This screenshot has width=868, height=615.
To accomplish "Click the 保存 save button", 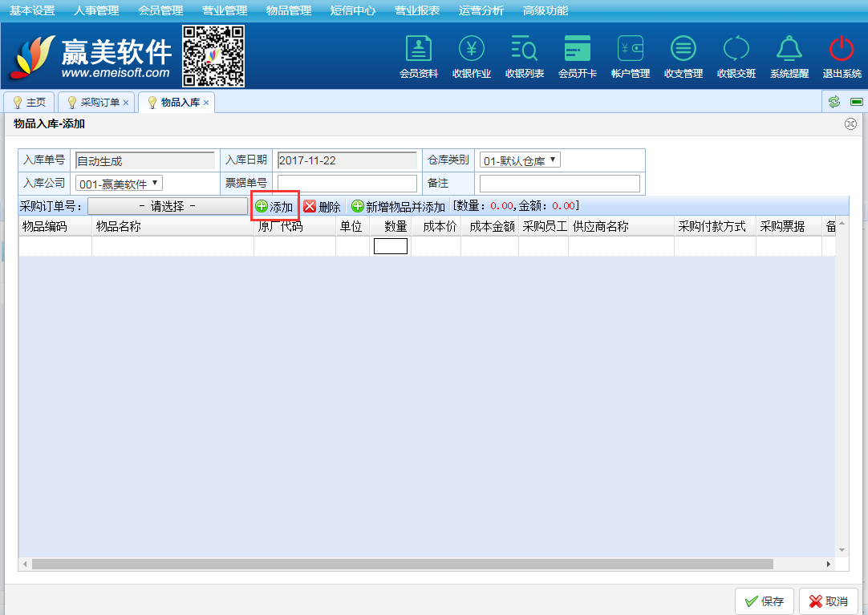I will pyautogui.click(x=765, y=601).
